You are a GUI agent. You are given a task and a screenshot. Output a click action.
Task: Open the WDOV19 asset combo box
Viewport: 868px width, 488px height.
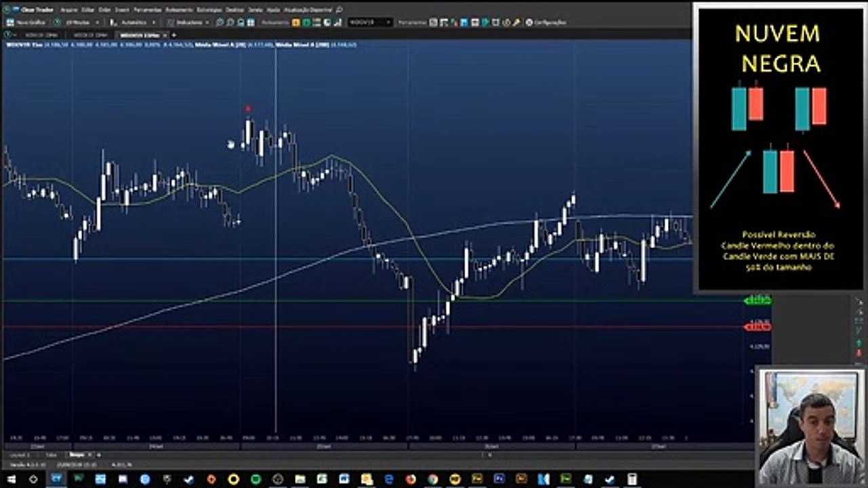pyautogui.click(x=370, y=22)
